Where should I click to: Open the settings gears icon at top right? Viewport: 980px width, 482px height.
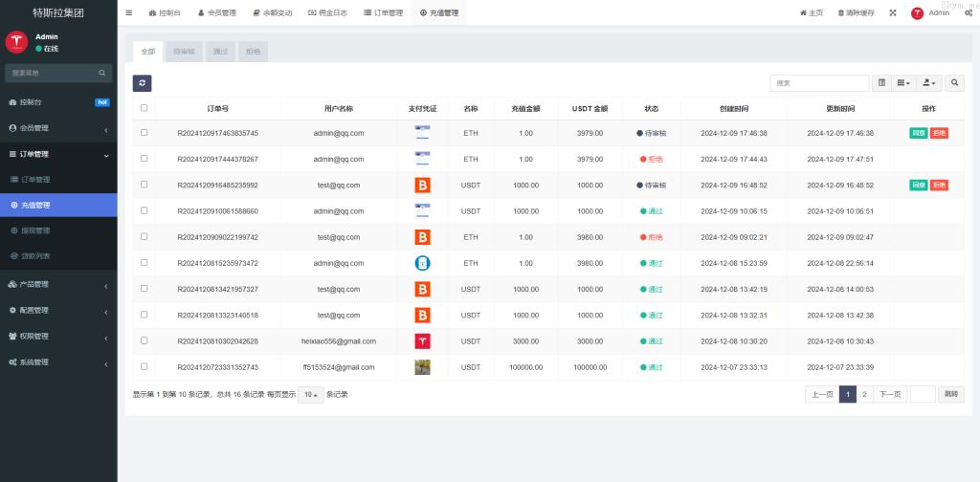pyautogui.click(x=969, y=13)
